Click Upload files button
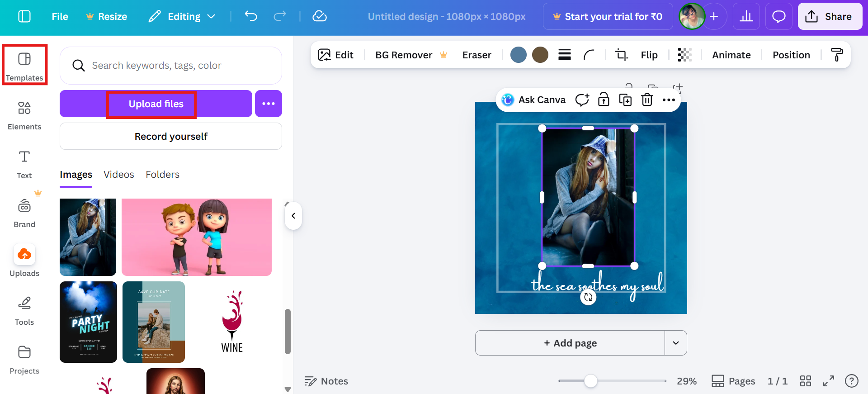Screen dimensions: 868x394 pyautogui.click(x=156, y=104)
